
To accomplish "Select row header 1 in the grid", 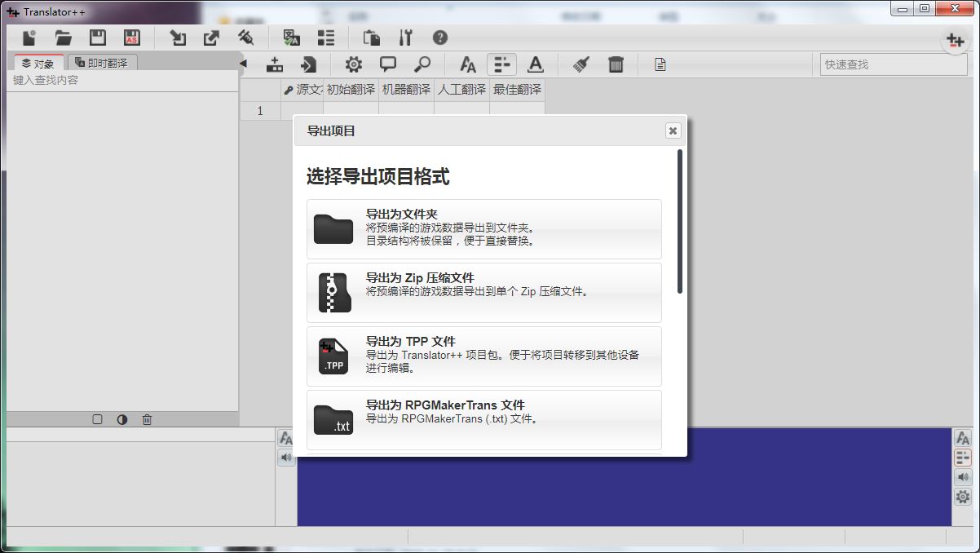I will click(260, 111).
